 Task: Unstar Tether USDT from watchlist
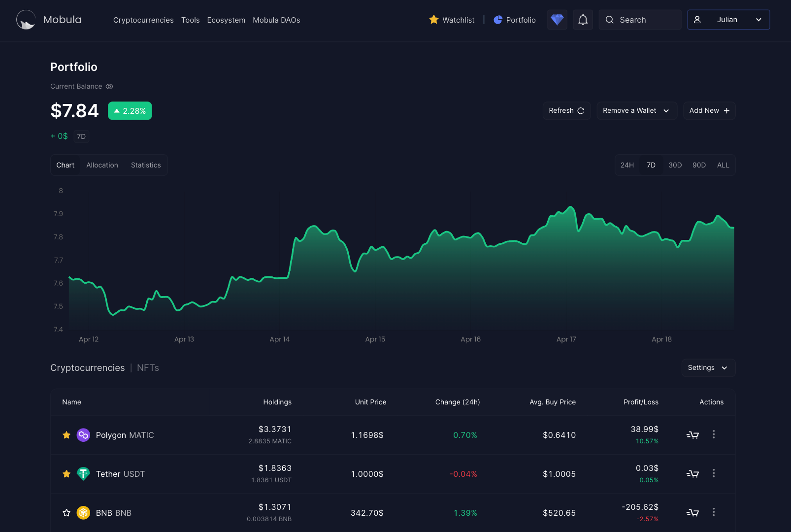pos(66,474)
